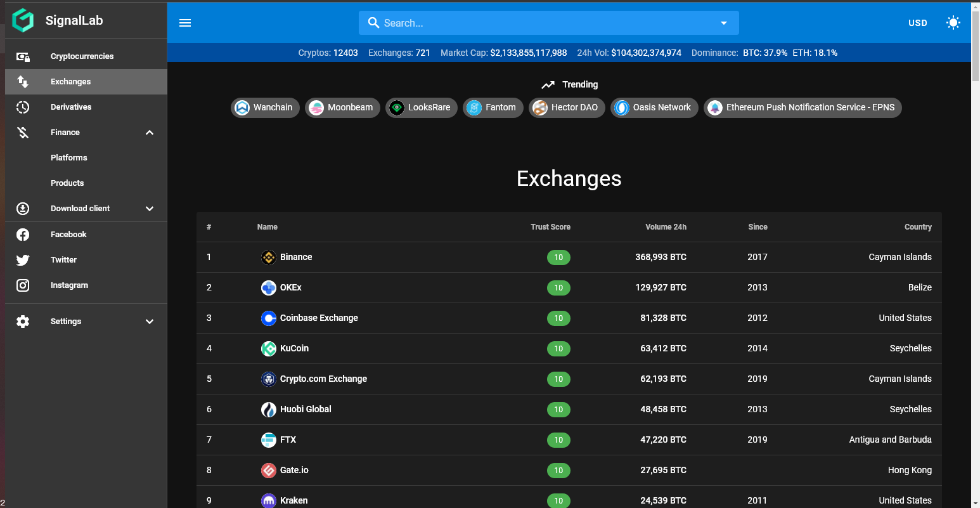980x508 pixels.
Task: Select the Platforms submenu item
Action: pos(69,158)
